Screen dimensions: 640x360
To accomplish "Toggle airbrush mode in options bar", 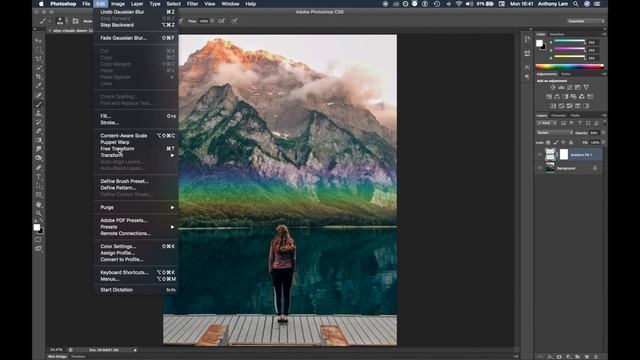I will 222,21.
